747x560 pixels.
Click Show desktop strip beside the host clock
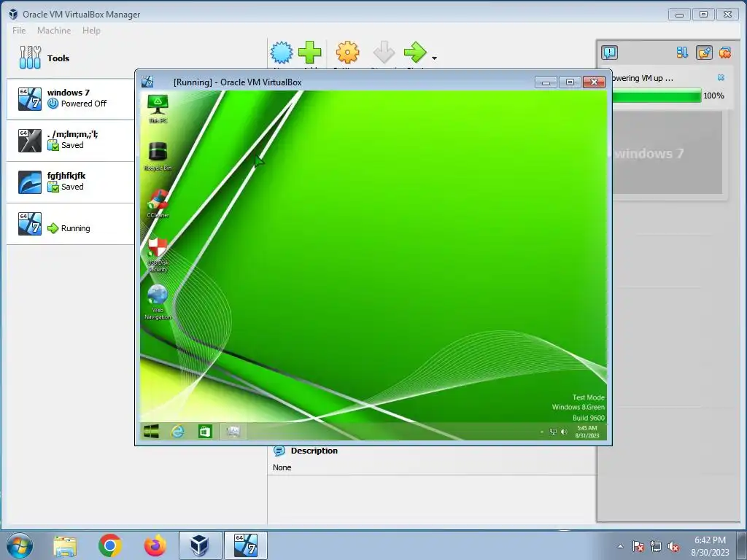742,545
